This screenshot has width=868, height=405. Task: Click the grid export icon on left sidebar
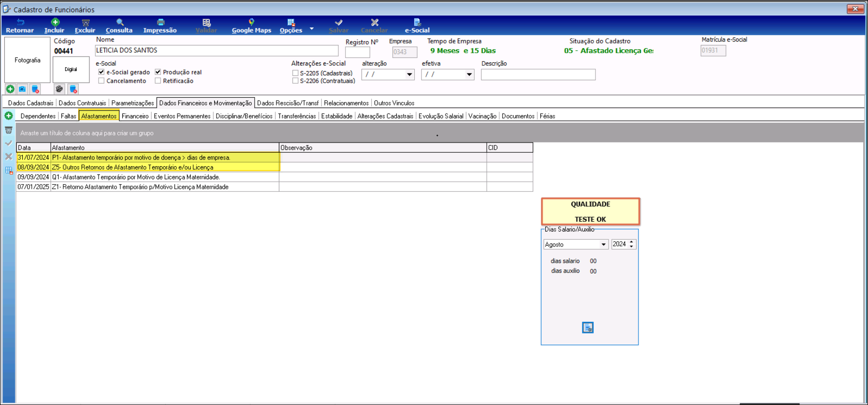[x=9, y=171]
